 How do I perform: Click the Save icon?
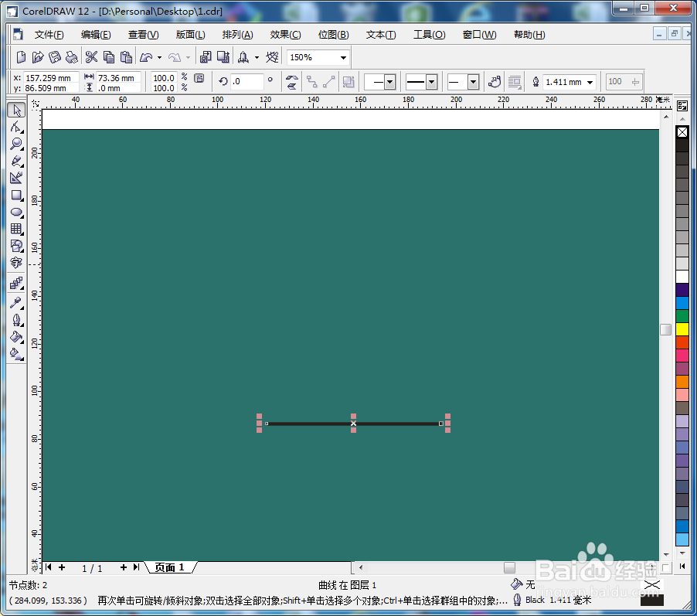pos(55,57)
